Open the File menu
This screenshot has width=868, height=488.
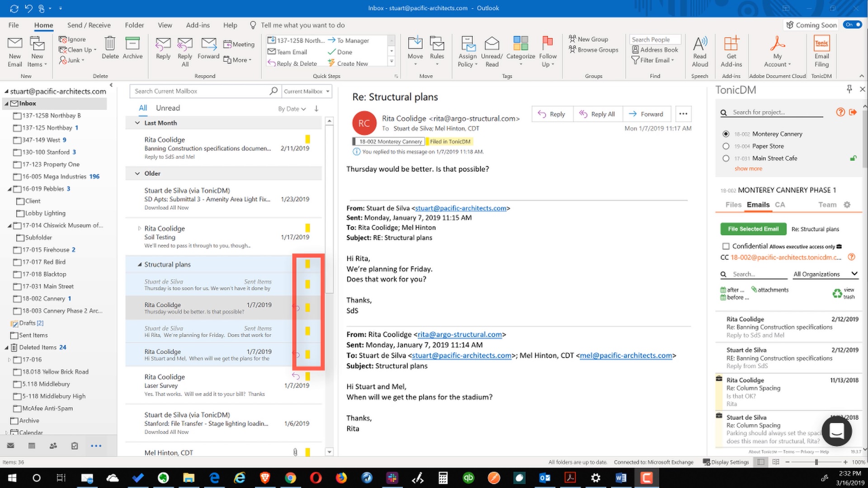14,25
